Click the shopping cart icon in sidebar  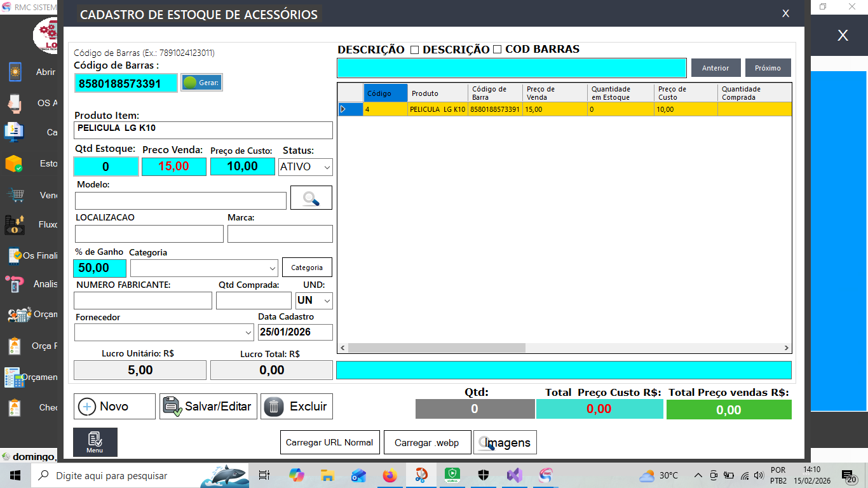(x=15, y=195)
